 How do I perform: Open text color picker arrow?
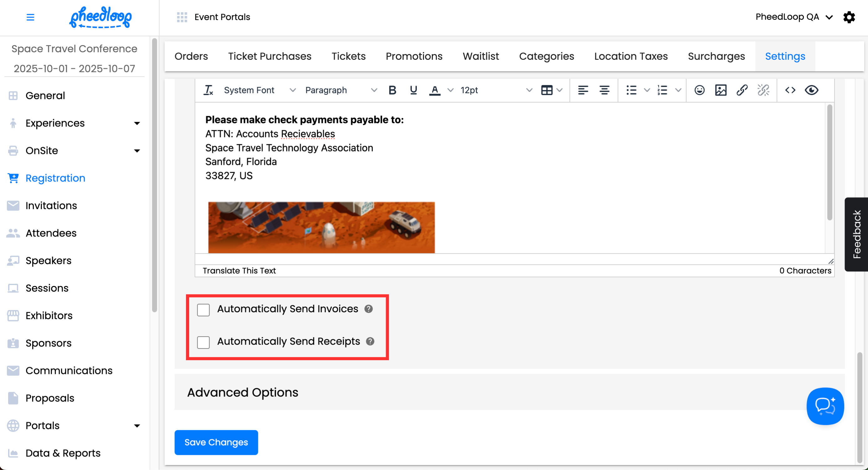point(450,90)
